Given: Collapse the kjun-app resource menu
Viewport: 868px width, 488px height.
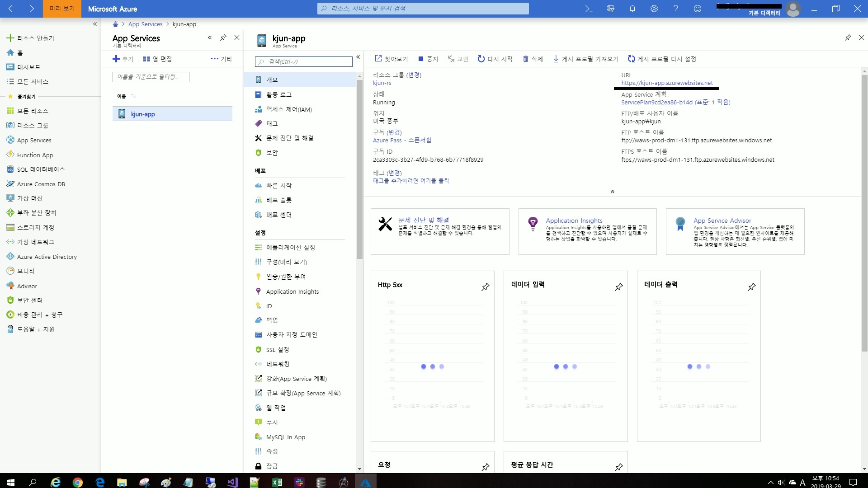Looking at the screenshot, I should tap(358, 57).
